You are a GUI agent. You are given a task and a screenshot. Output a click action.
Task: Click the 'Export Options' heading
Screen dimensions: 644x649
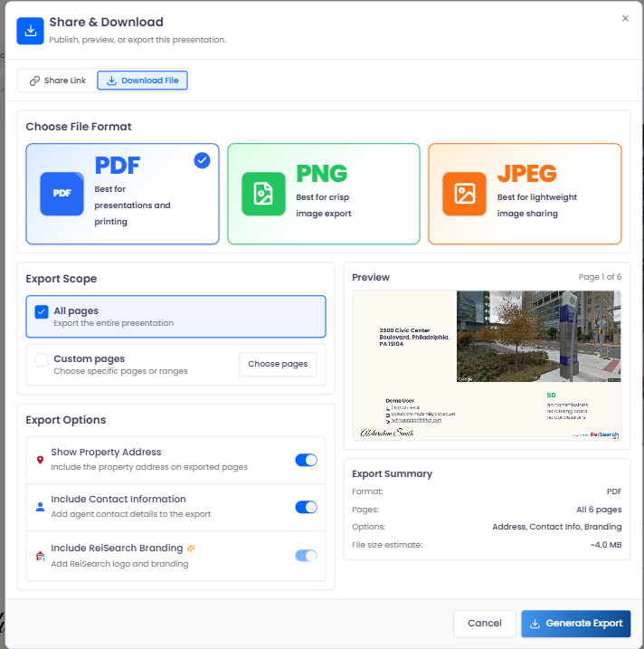pyautogui.click(x=66, y=420)
